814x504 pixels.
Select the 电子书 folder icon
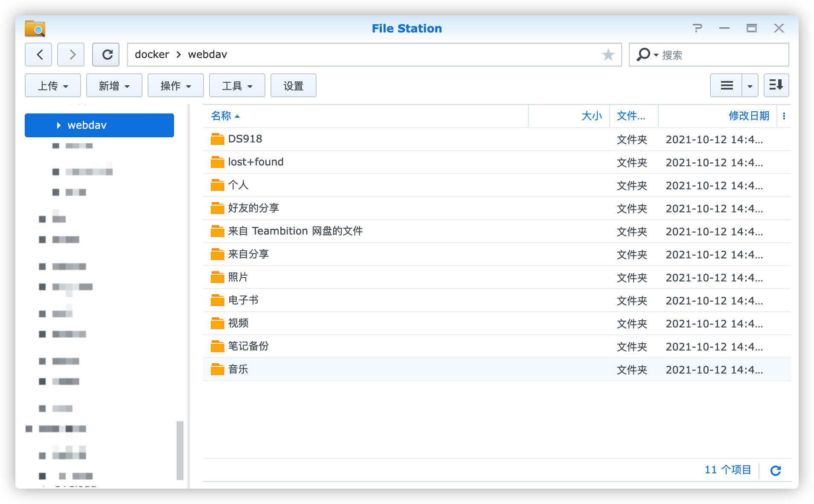[x=217, y=300]
